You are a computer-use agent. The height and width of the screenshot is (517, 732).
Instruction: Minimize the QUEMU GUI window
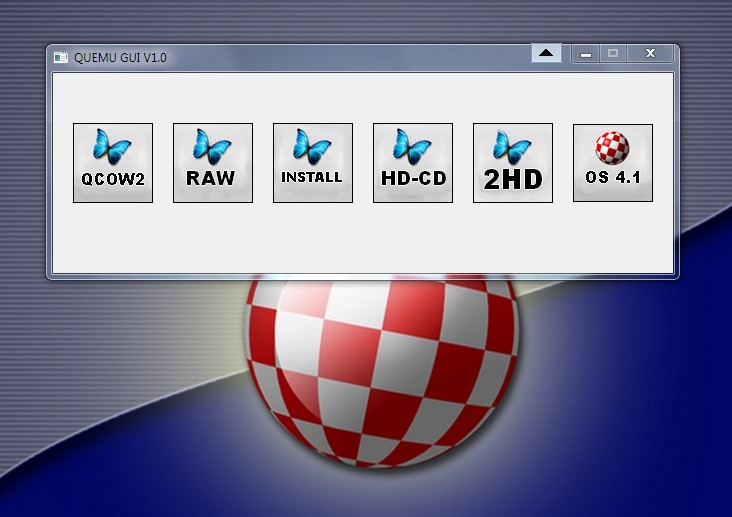[586, 54]
